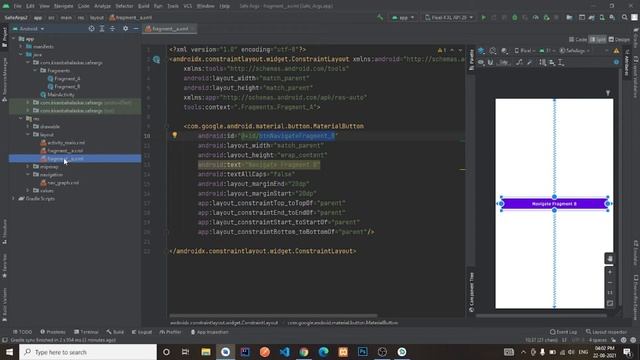Click the select opened file target icon
Viewport: 640px width, 360px height.
click(x=91, y=29)
